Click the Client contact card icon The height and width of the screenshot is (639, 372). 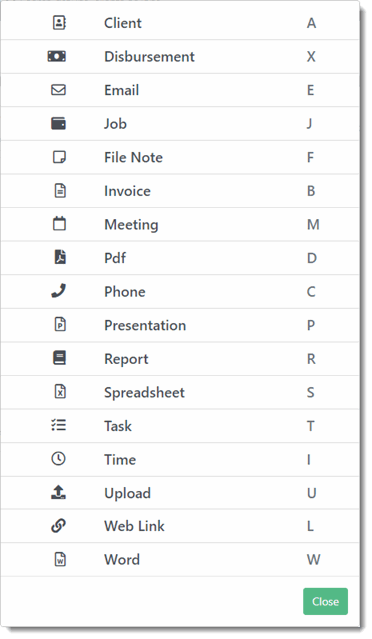(x=59, y=23)
